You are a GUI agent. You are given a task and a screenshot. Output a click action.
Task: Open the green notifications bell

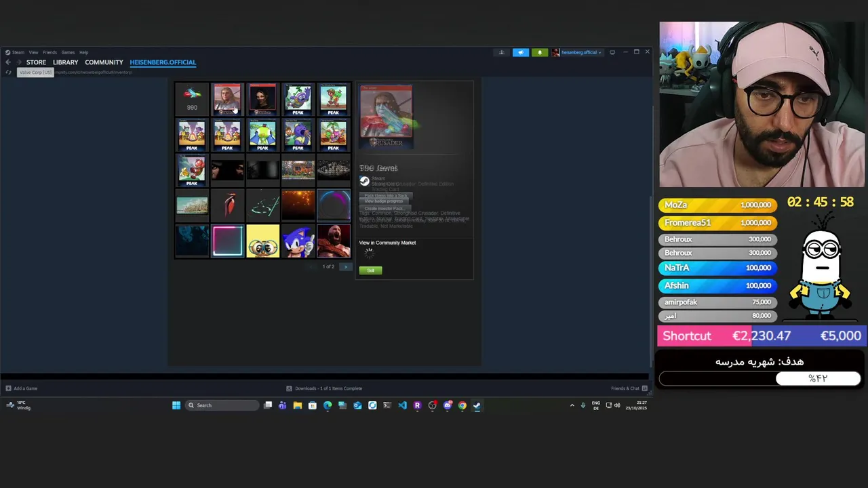(x=540, y=52)
